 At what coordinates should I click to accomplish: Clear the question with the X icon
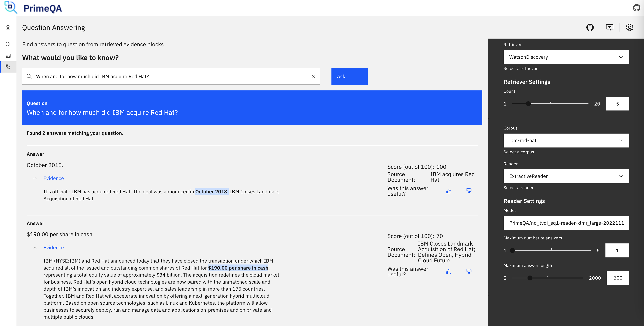[313, 76]
